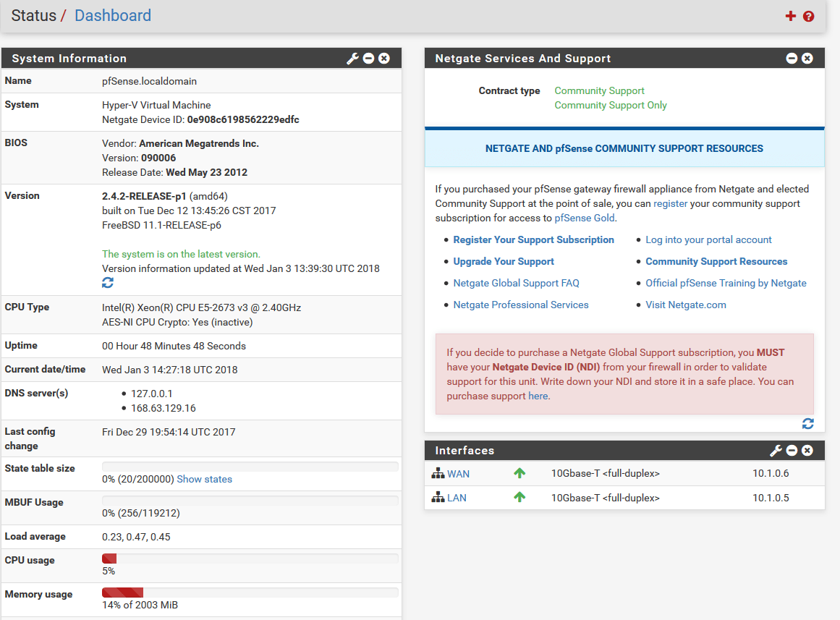Screen dimensions: 840x620
Task: Open Register Your Support Subscription
Action: [x=533, y=239]
